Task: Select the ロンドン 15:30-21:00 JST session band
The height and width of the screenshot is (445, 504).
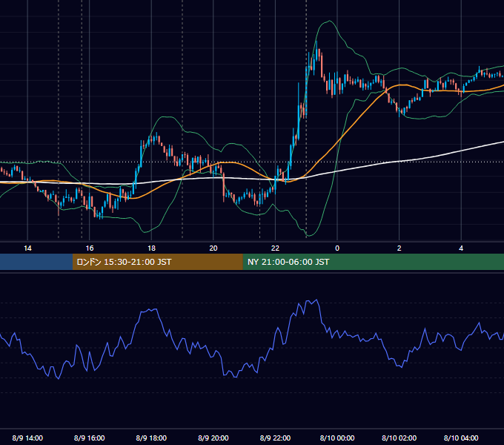Action: (x=157, y=262)
